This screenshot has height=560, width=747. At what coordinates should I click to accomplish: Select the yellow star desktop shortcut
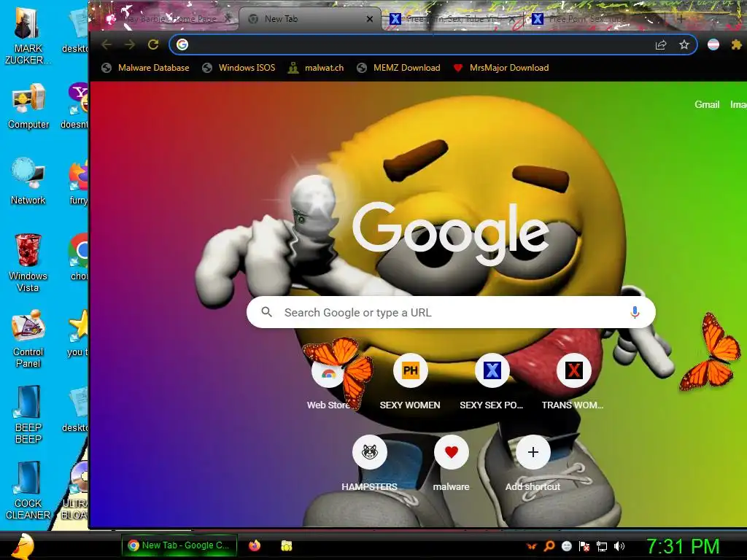(78, 332)
